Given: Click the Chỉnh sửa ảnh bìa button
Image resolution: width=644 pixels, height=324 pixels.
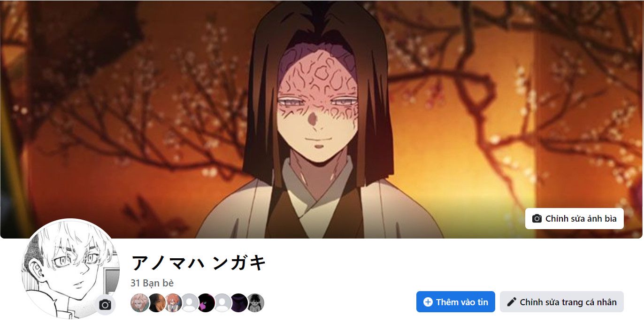Looking at the screenshot, I should pos(575,219).
